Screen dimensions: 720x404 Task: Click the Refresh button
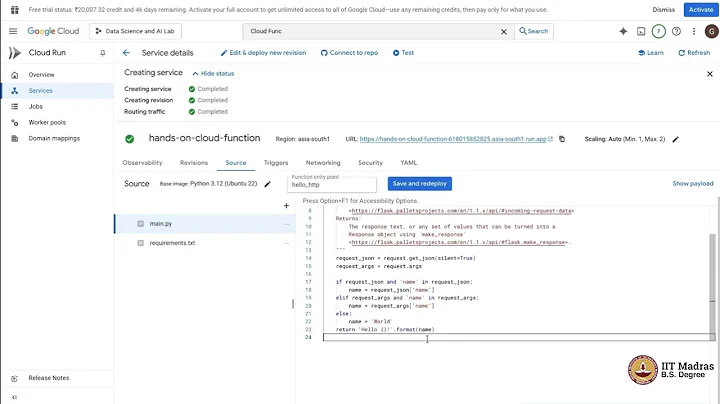coord(694,53)
